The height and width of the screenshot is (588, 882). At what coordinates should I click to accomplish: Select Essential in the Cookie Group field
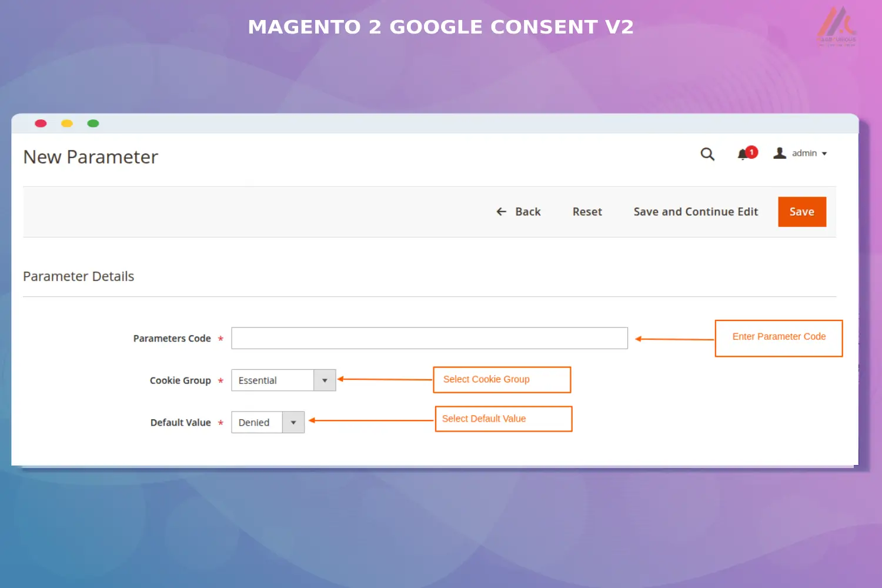273,380
